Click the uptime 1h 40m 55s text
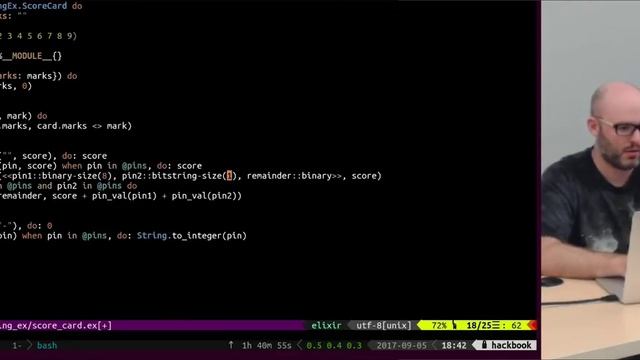 point(267,345)
